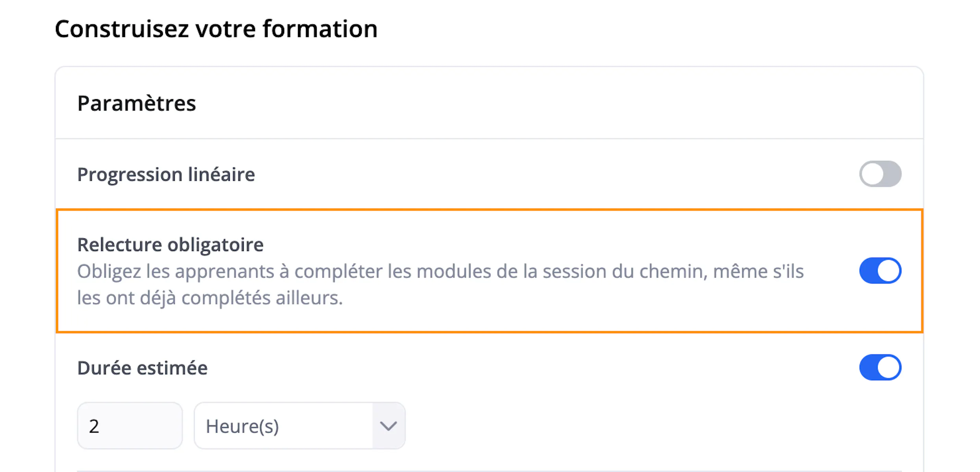Click the Durée estimée label
980x472 pixels.
(142, 368)
